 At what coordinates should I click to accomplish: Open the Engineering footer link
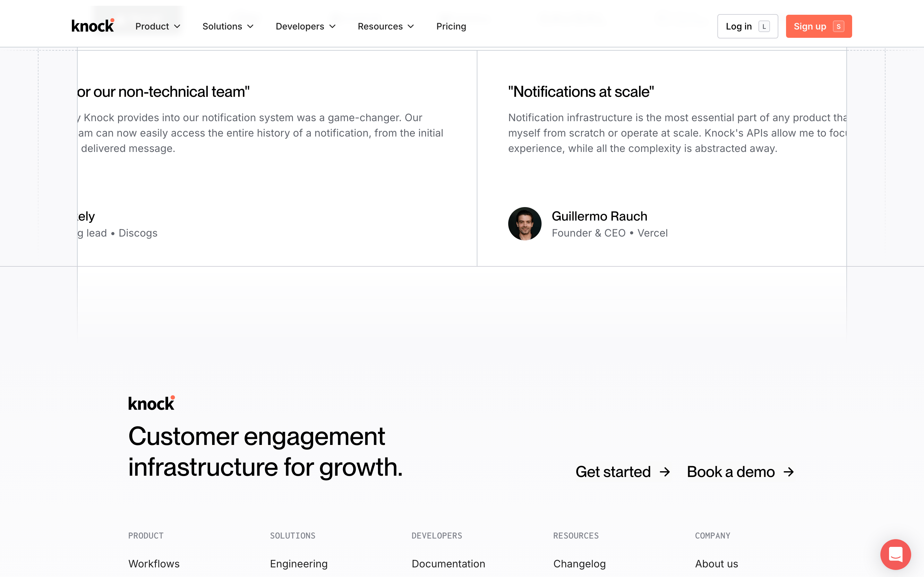tap(299, 564)
